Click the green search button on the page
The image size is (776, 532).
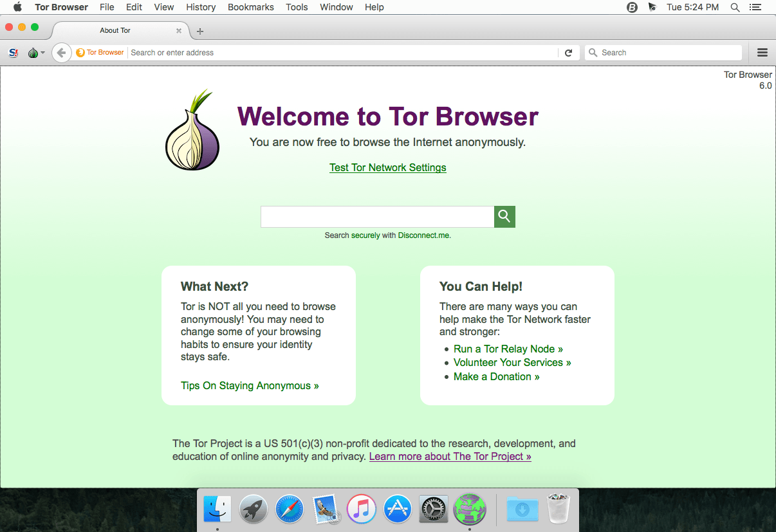tap(504, 217)
